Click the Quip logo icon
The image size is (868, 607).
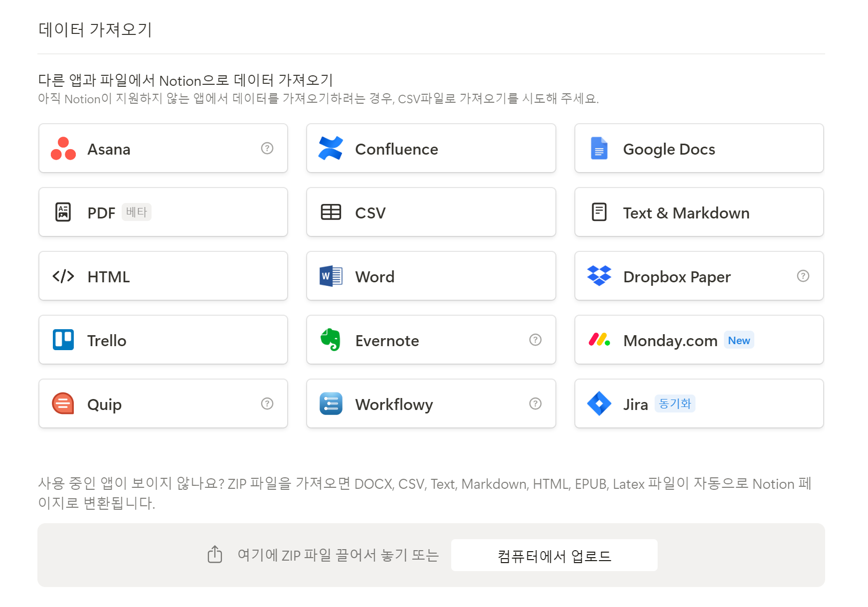63,404
